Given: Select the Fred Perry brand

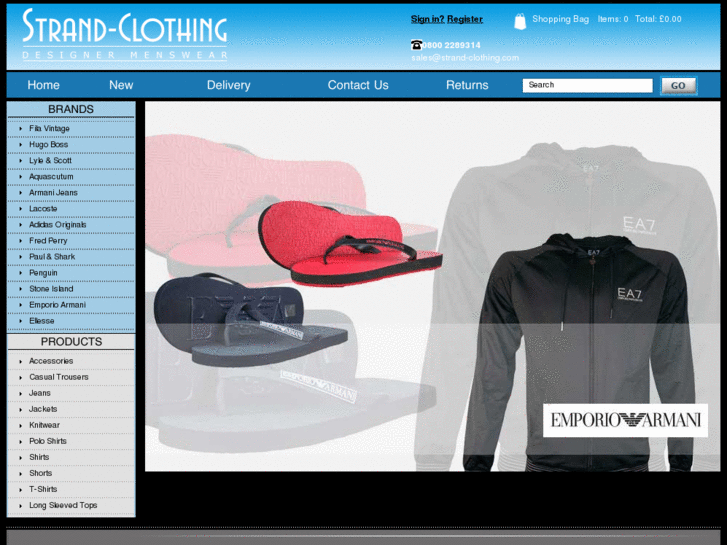Looking at the screenshot, I should coord(48,241).
